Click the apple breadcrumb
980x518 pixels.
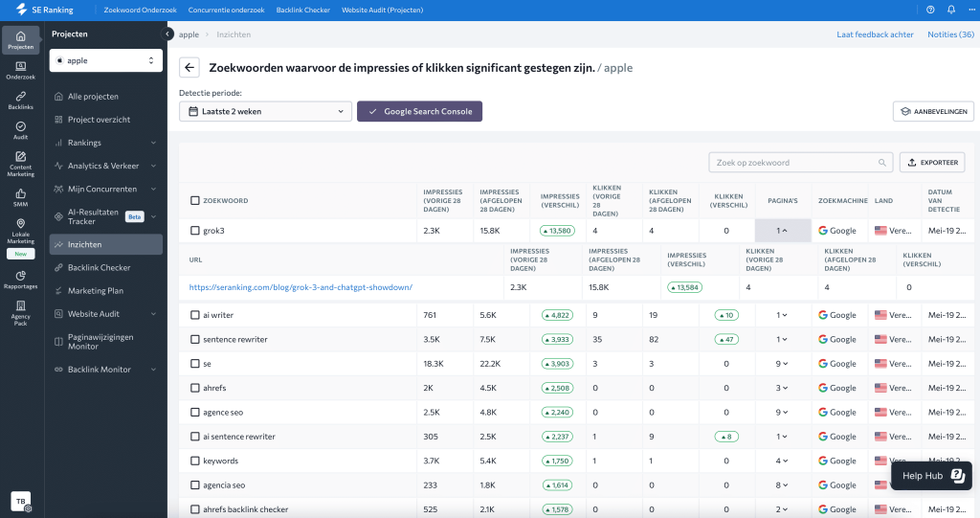point(189,34)
